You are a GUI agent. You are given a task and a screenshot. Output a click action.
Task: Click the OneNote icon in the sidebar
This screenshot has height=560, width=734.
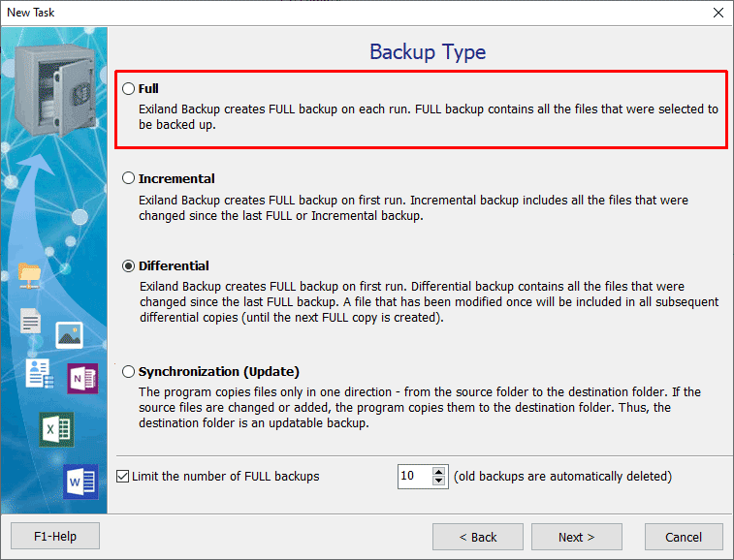[82, 378]
